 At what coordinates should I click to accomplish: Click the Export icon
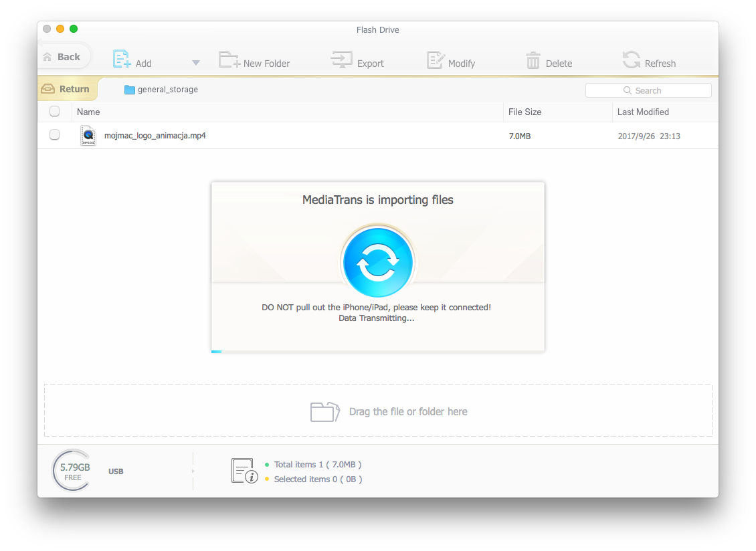(341, 60)
